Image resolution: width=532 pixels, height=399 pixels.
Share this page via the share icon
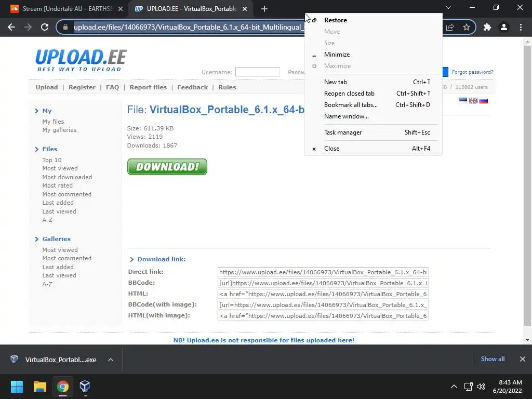(x=450, y=27)
